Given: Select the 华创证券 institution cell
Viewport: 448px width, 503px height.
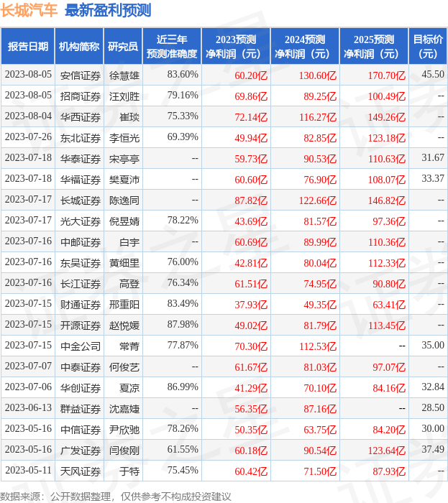Looking at the screenshot, I should pyautogui.click(x=81, y=388).
